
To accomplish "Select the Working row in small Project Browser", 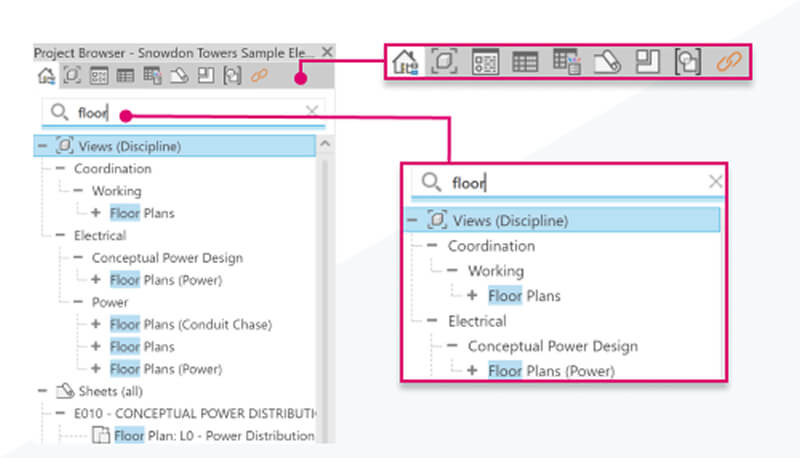I will [x=117, y=191].
